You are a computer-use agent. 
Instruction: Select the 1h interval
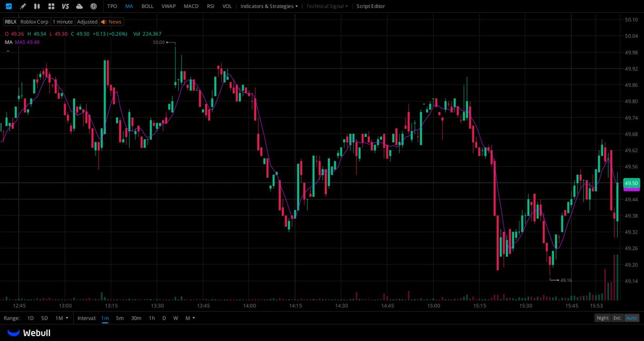click(x=152, y=318)
